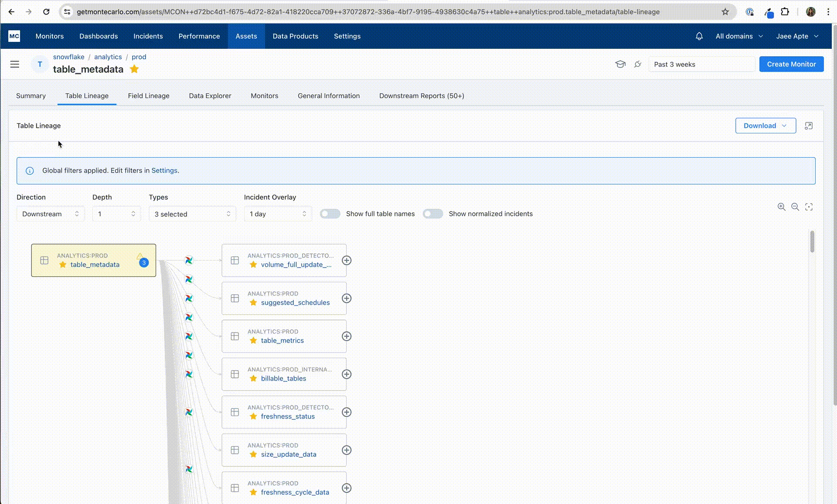The width and height of the screenshot is (837, 504).
Task: Click the Create Monitor button
Action: tap(791, 64)
